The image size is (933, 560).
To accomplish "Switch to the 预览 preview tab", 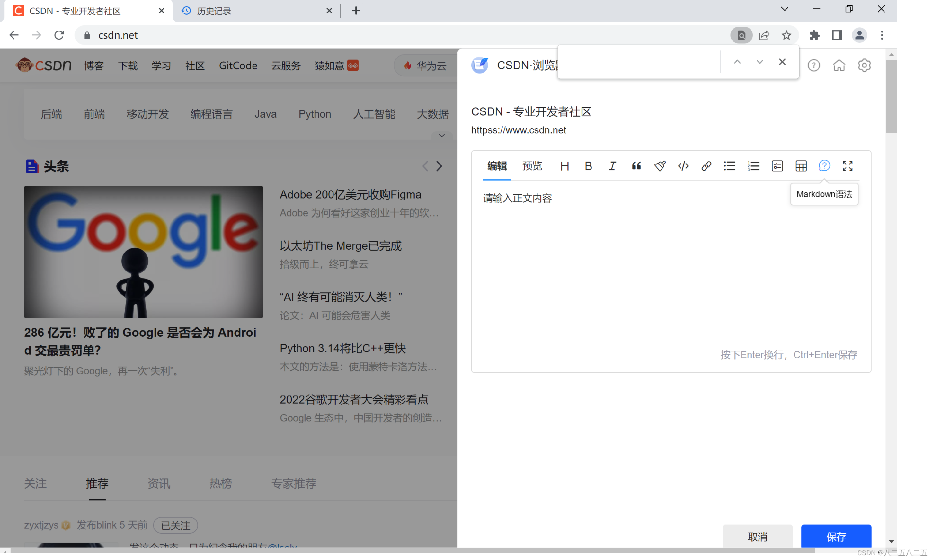I will (x=532, y=166).
